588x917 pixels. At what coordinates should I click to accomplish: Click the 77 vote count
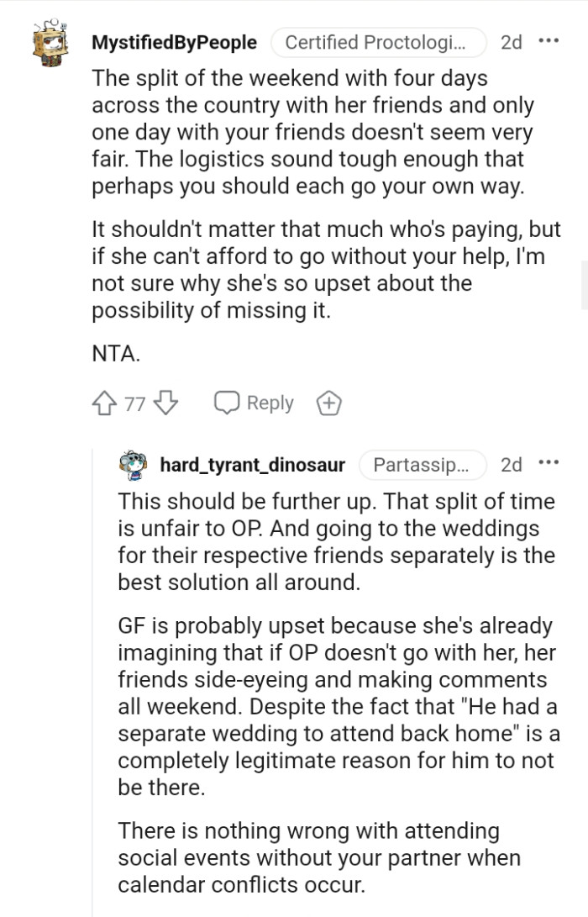point(135,404)
